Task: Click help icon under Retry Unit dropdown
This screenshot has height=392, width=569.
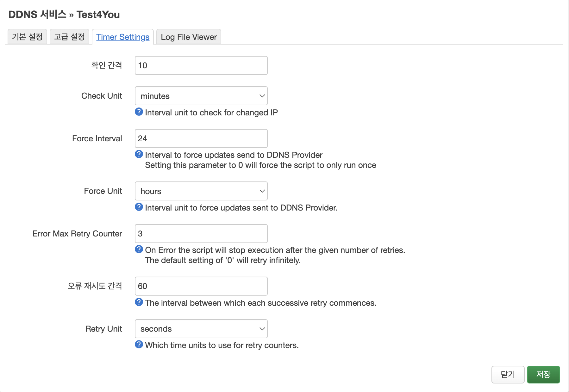Action: point(139,344)
